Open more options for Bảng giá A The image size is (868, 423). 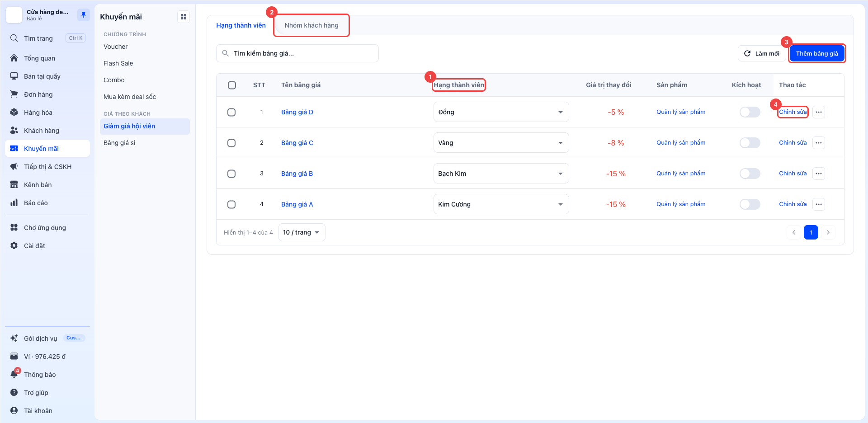pyautogui.click(x=819, y=204)
